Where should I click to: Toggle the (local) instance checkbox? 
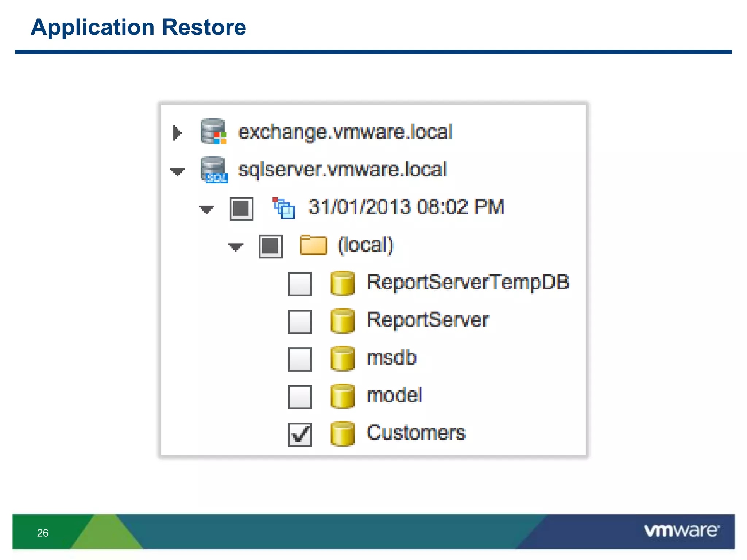[x=271, y=246]
